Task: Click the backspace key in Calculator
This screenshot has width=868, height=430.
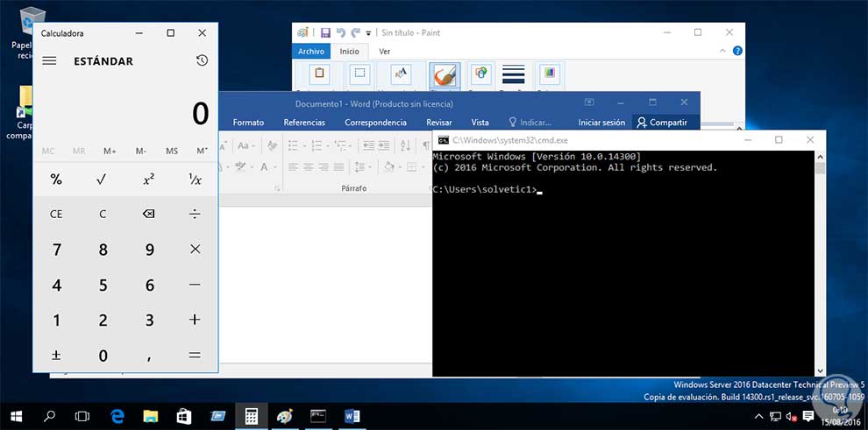Action: pos(148,214)
